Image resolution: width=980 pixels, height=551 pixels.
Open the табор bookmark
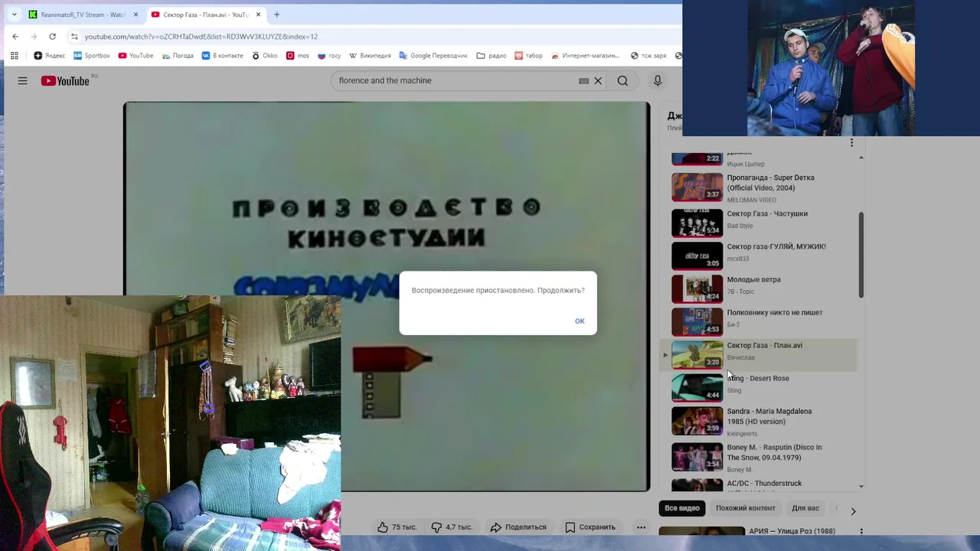(528, 55)
